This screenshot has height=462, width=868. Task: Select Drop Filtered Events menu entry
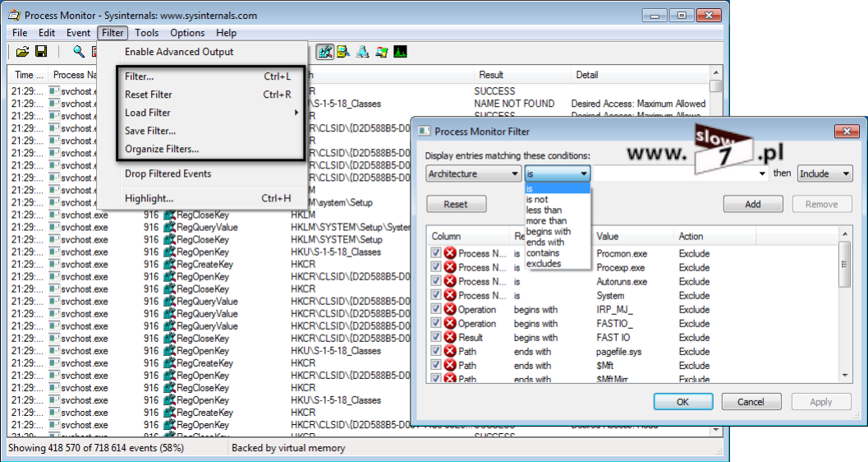(x=203, y=173)
